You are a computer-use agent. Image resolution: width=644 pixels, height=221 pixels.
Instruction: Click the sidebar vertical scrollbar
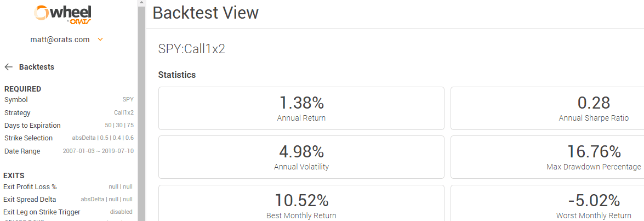[142, 113]
